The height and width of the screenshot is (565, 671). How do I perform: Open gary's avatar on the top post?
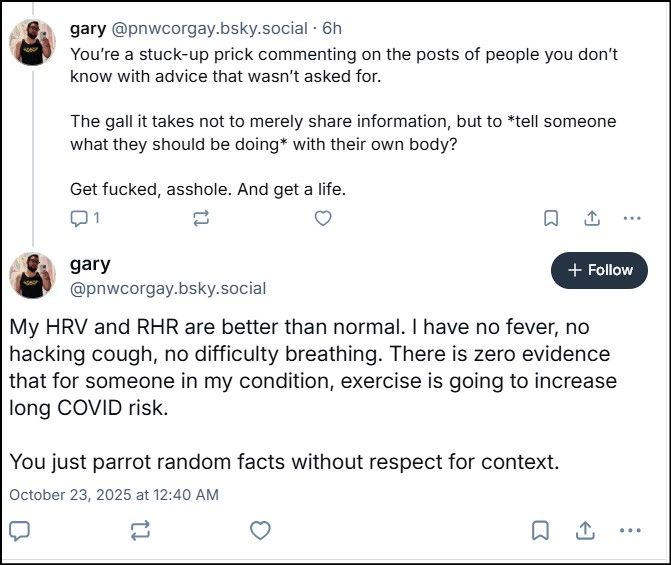click(x=33, y=42)
